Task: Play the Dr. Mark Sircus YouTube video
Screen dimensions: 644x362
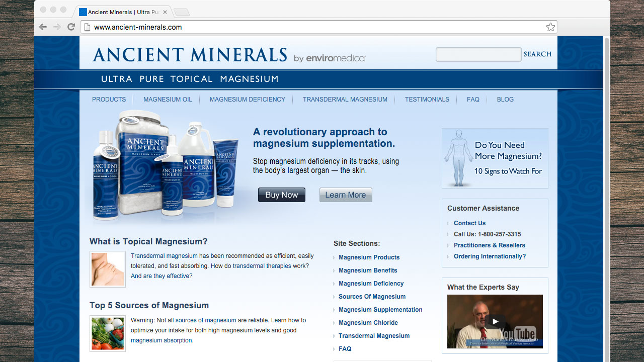Action: pos(495,322)
